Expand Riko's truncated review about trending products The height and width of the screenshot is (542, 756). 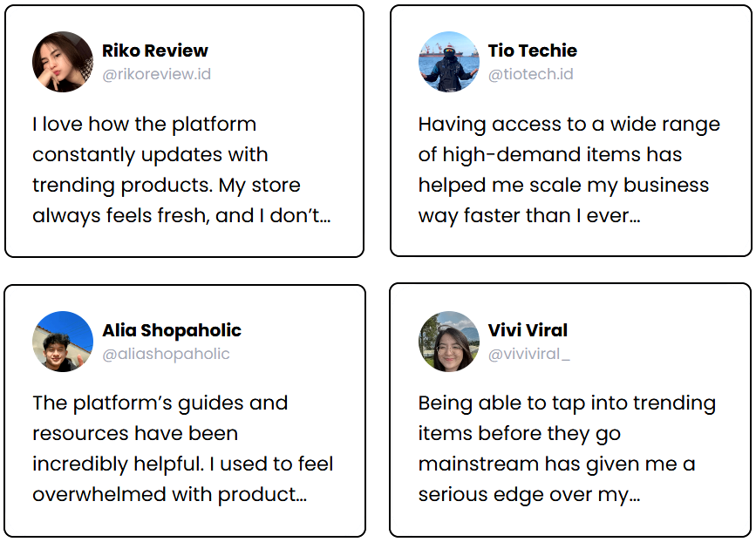[181, 170]
